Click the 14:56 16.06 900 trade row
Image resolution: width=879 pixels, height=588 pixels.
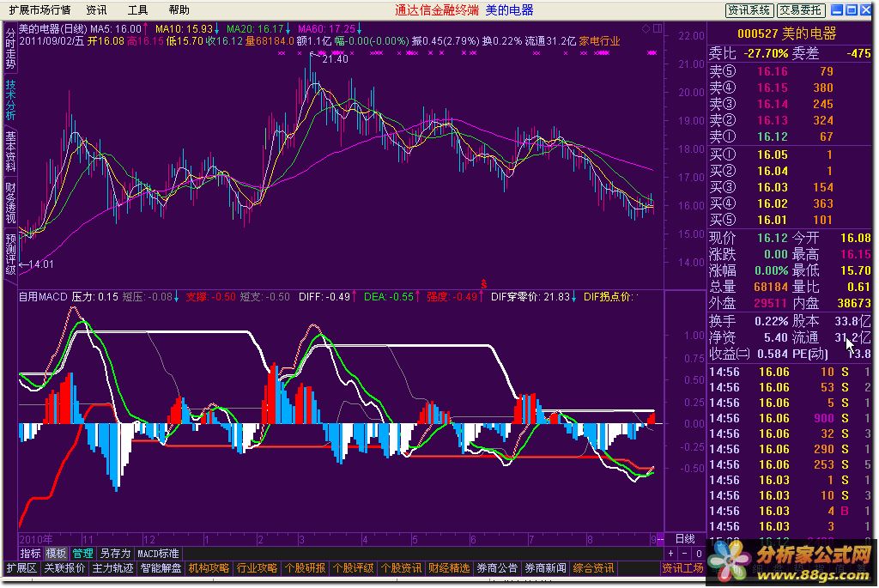tap(791, 418)
